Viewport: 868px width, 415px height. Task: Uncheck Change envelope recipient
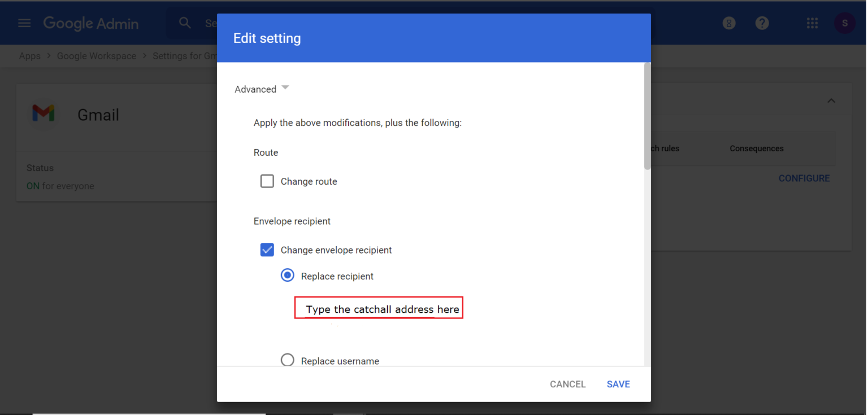267,250
